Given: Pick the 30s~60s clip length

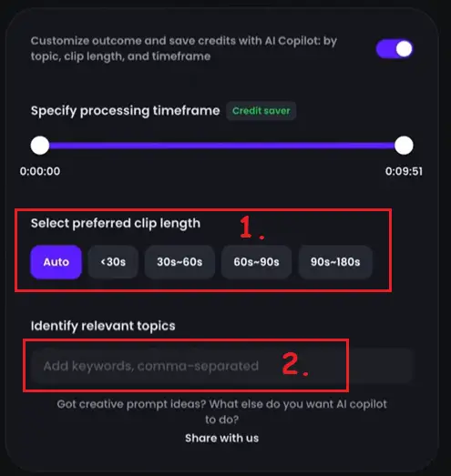Looking at the screenshot, I should coord(179,262).
